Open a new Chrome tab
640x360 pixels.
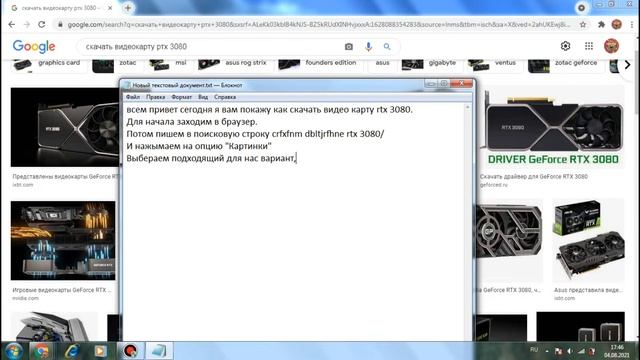click(x=128, y=8)
